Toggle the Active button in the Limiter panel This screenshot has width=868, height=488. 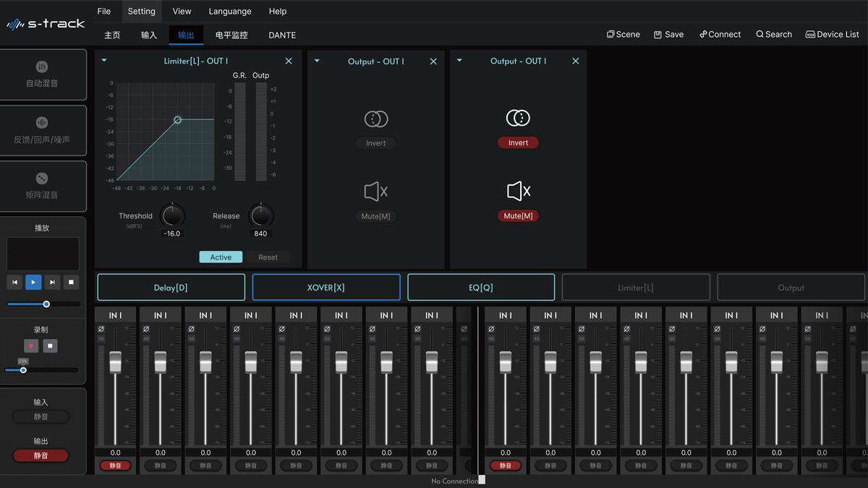(x=221, y=257)
